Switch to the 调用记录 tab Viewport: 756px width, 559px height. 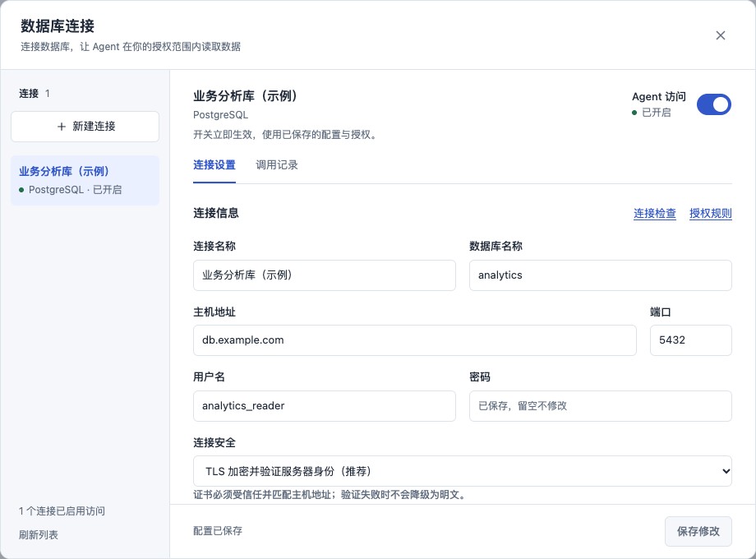click(277, 165)
